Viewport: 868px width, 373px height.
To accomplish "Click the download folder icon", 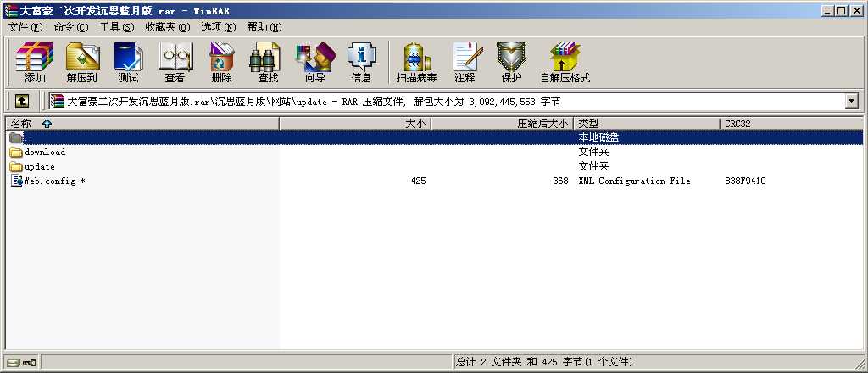I will 16,153.
